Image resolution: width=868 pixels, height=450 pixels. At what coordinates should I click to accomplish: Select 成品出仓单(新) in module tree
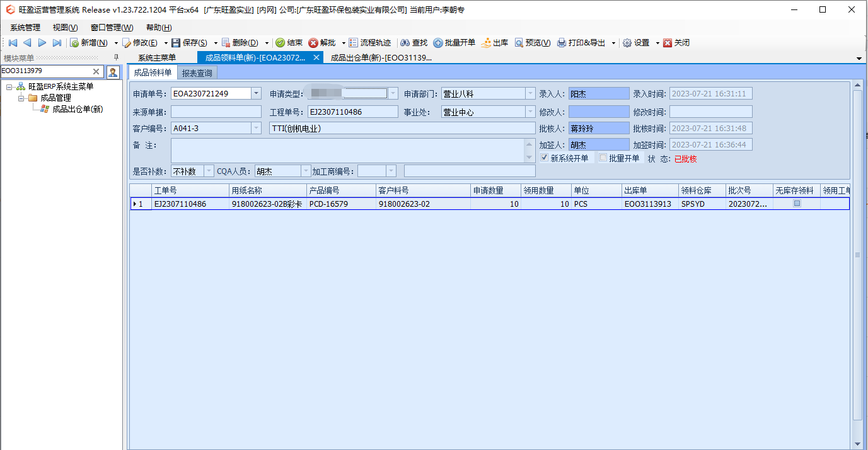pos(78,109)
